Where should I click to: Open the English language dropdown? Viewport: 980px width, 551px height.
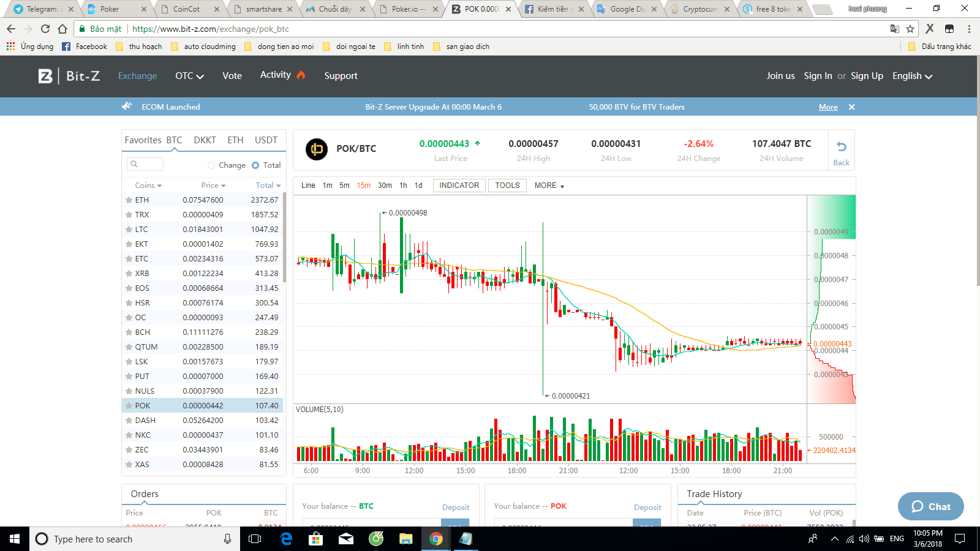[x=912, y=76]
